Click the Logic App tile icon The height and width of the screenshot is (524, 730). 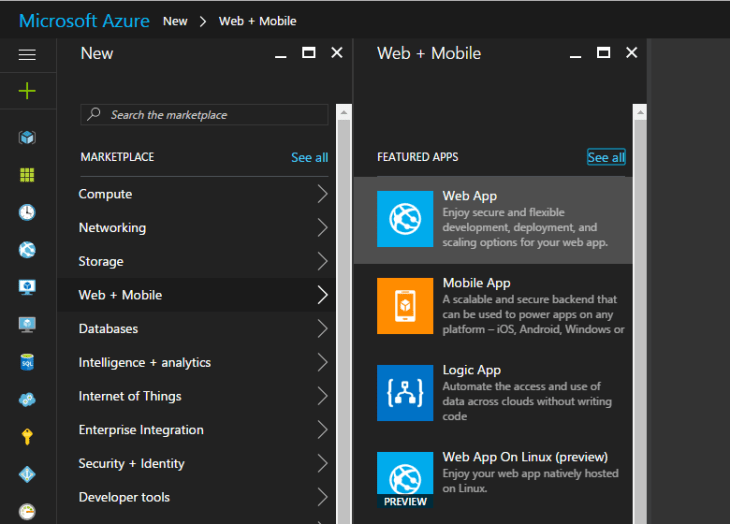[x=405, y=393]
